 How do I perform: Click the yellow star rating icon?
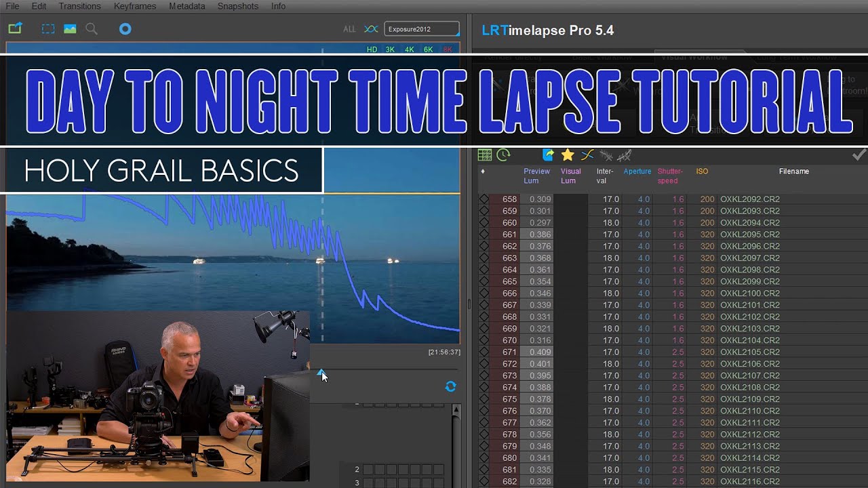click(x=568, y=155)
